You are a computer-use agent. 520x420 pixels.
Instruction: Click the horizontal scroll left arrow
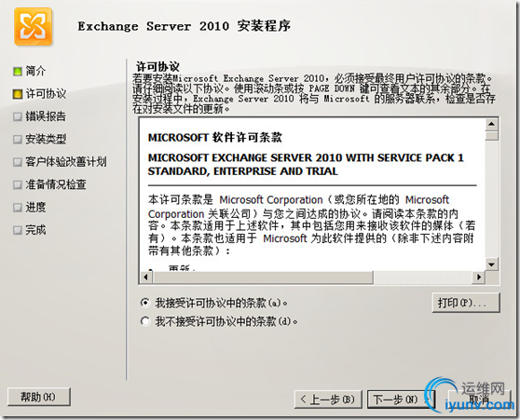pyautogui.click(x=145, y=278)
